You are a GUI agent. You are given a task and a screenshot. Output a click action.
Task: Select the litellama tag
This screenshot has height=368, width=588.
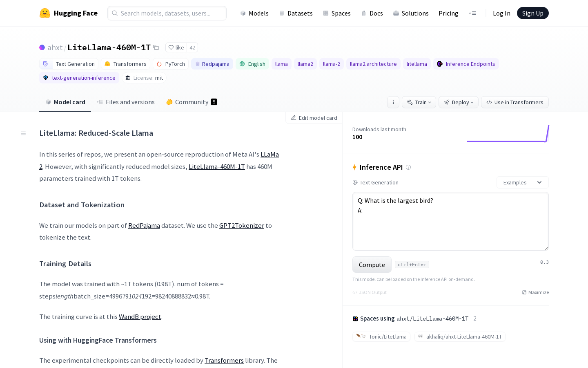417,64
